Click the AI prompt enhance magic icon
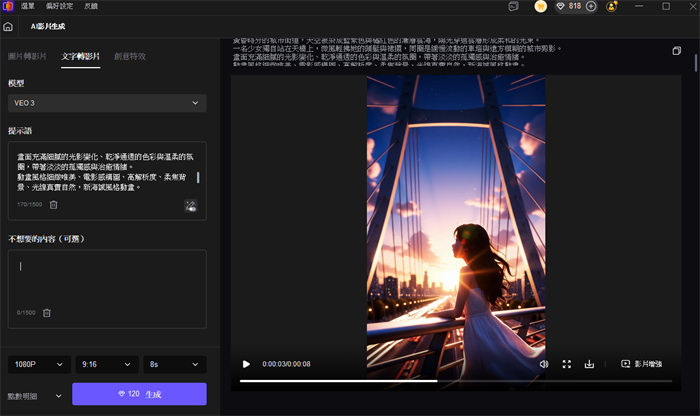This screenshot has width=700, height=416. click(191, 205)
